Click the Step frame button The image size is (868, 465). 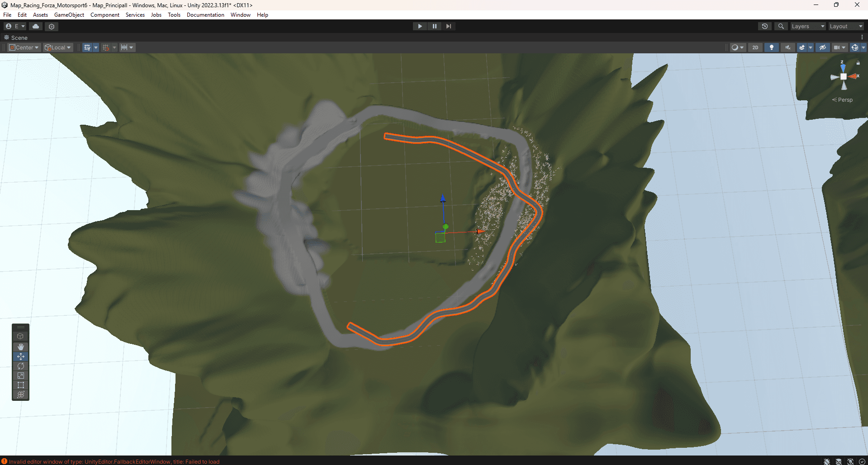(448, 26)
